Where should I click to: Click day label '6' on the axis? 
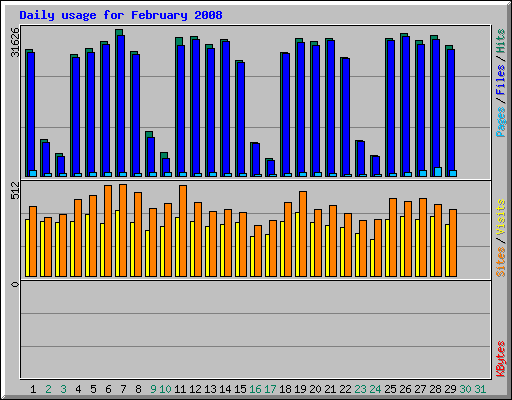[108, 389]
